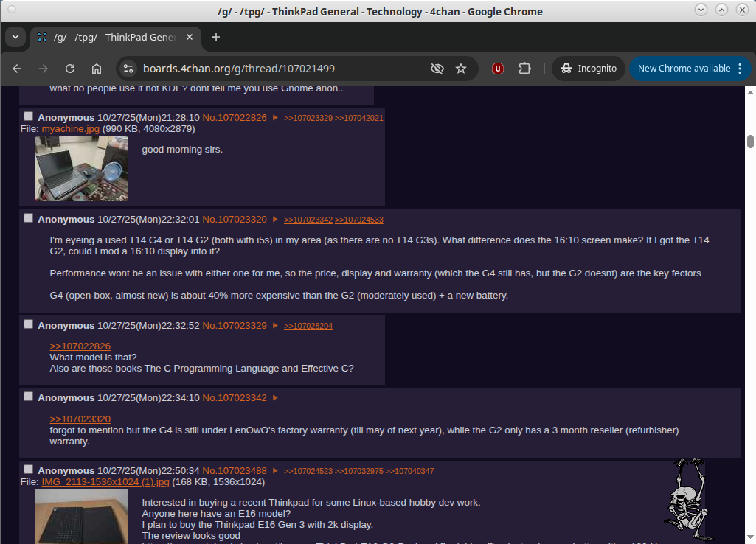The image size is (756, 544).
Task: Open the home page
Action: pyautogui.click(x=97, y=69)
